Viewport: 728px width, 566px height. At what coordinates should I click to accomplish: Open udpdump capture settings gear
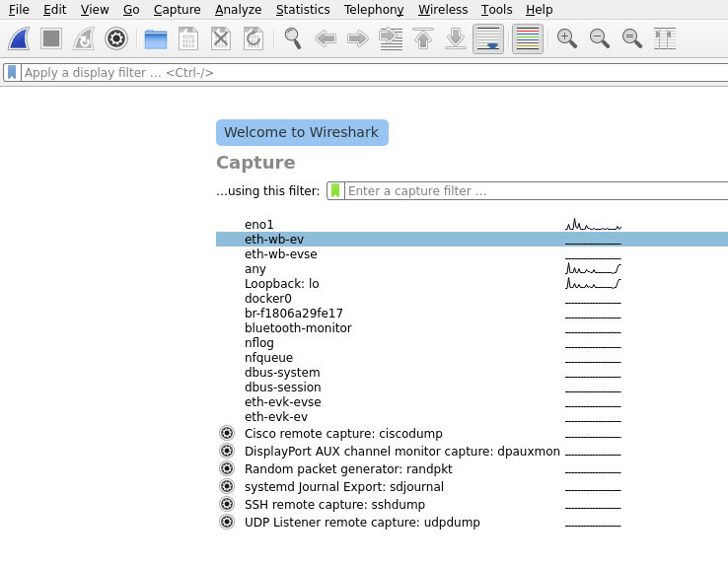point(227,522)
